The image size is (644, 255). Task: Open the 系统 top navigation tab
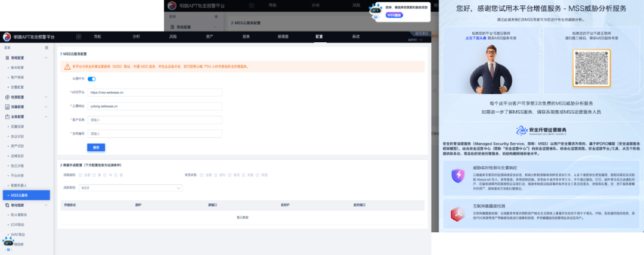click(x=355, y=37)
